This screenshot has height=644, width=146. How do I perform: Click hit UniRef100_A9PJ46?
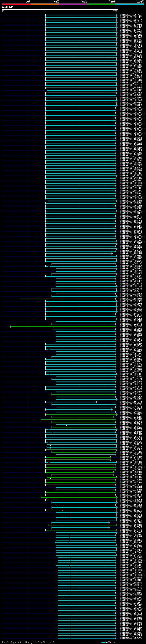[x=131, y=50]
